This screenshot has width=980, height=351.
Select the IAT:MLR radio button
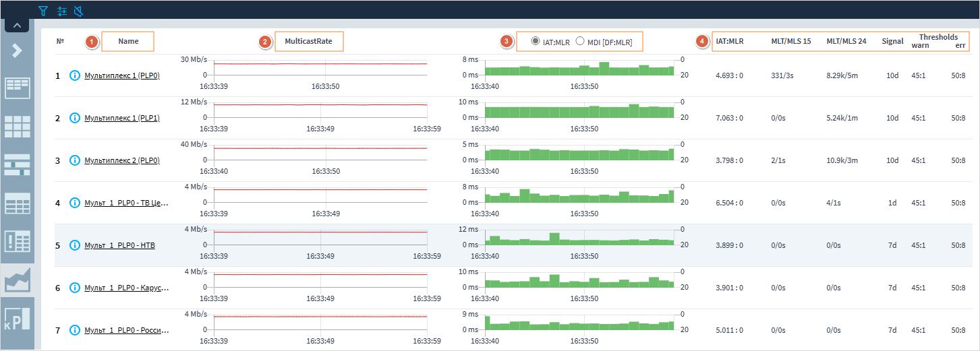(x=536, y=42)
